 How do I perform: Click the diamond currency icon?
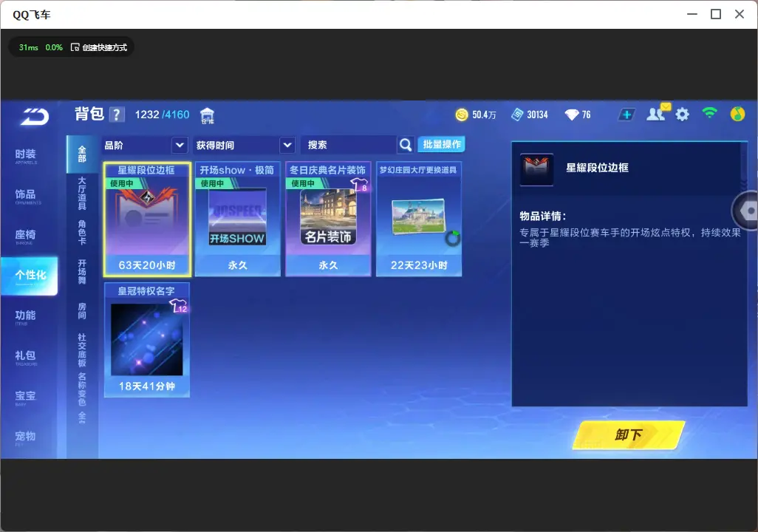(571, 115)
